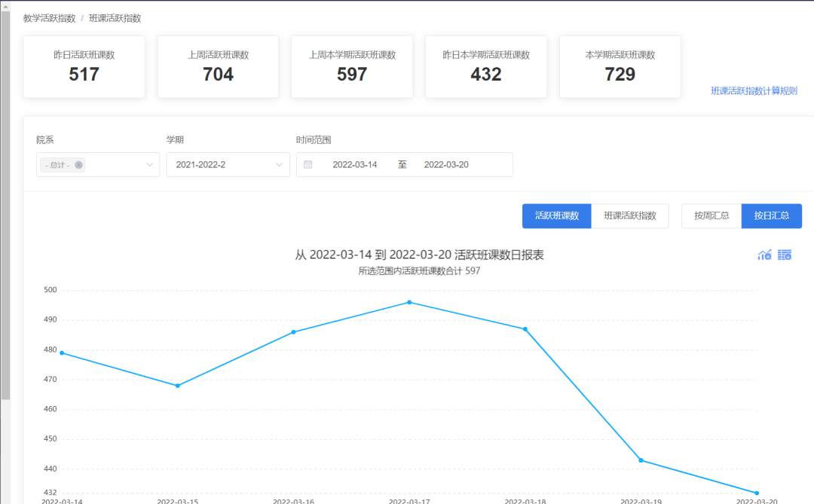Open 班课活跃指数计算规则 link
814x504 pixels.
[754, 91]
